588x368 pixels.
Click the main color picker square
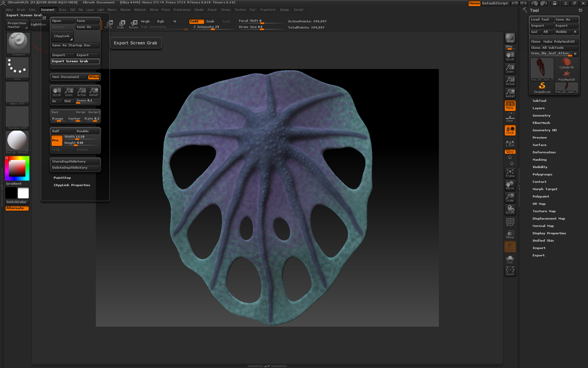point(16,168)
